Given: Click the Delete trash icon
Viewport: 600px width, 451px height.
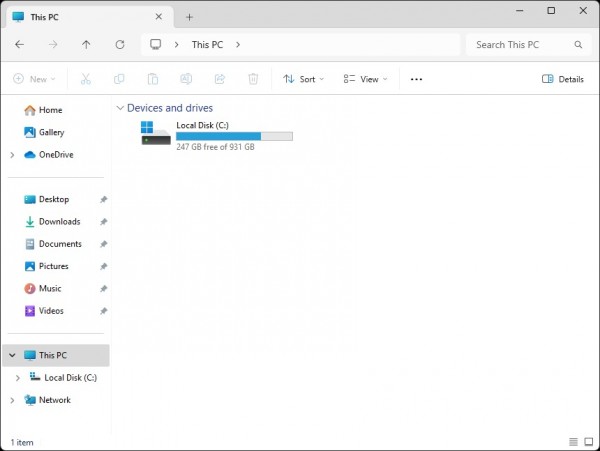Looking at the screenshot, I should (253, 79).
